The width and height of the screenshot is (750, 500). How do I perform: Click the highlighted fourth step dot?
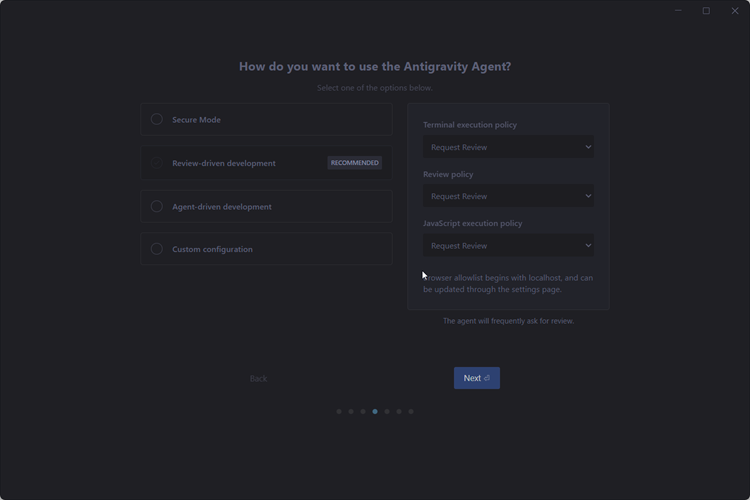pyautogui.click(x=375, y=411)
